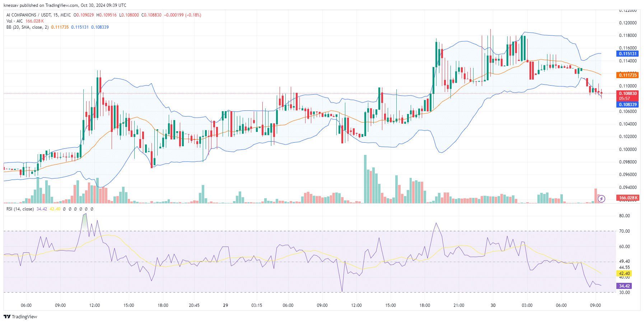
Task: Click the 05:57 countdown timer on price axis
Action: coord(625,99)
